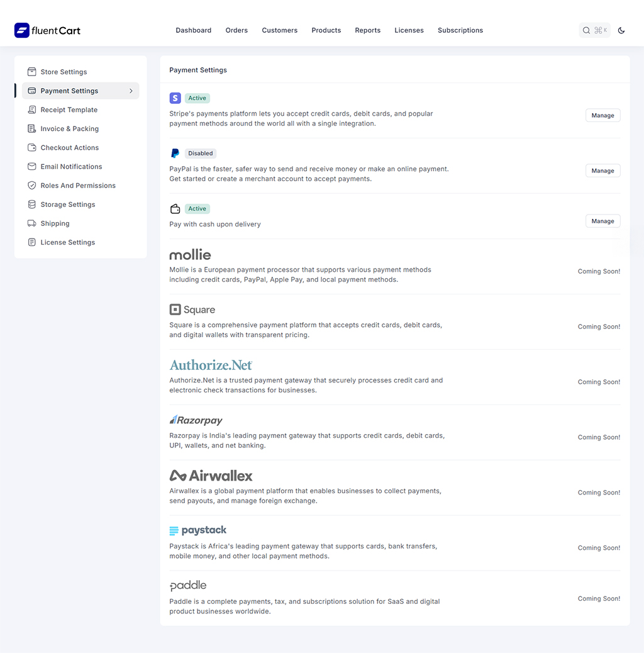Open search via magnifier icon
Screen dimensions: 644x653
(x=586, y=30)
